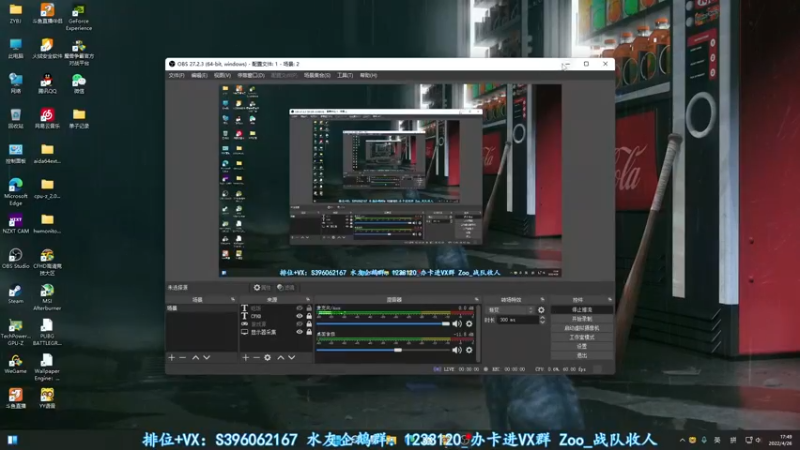Expand the system tray hidden icons chevron
The image size is (800, 450).
point(682,440)
